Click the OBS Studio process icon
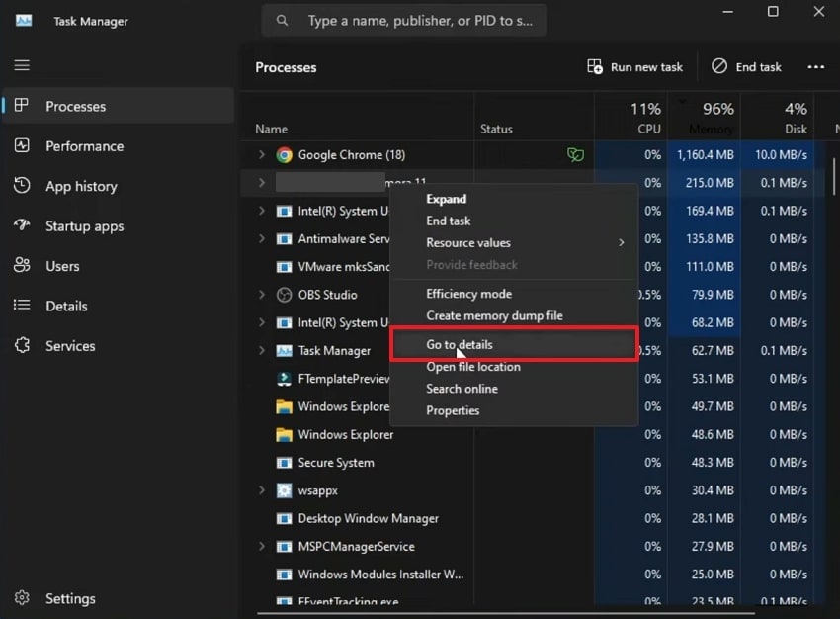This screenshot has height=619, width=840. click(284, 295)
